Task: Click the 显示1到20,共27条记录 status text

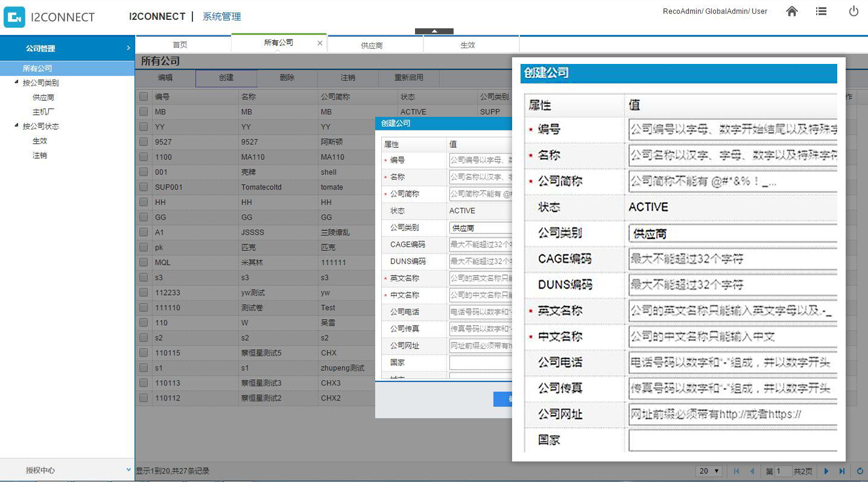Action: 173,471
